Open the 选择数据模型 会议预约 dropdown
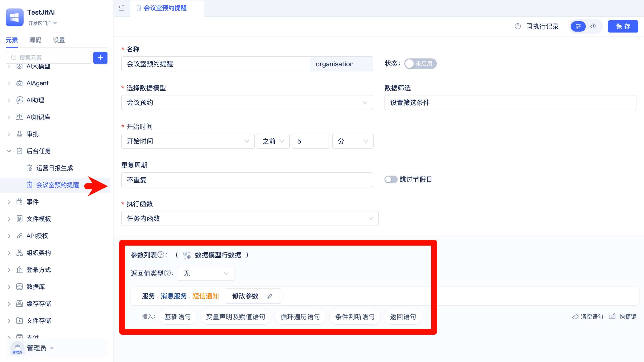This screenshot has width=644, height=362. pos(247,103)
